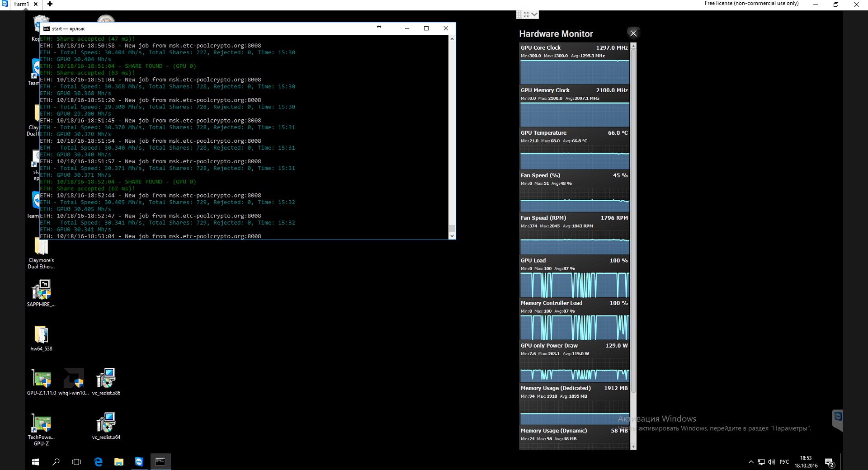Select the Fan Speed (%) graph
The width and height of the screenshot is (868, 470).
[x=574, y=199]
